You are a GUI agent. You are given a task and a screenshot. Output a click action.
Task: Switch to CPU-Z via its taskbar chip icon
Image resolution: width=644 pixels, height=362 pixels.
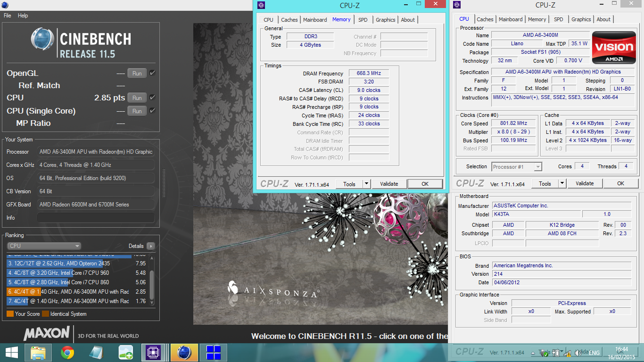(x=152, y=353)
